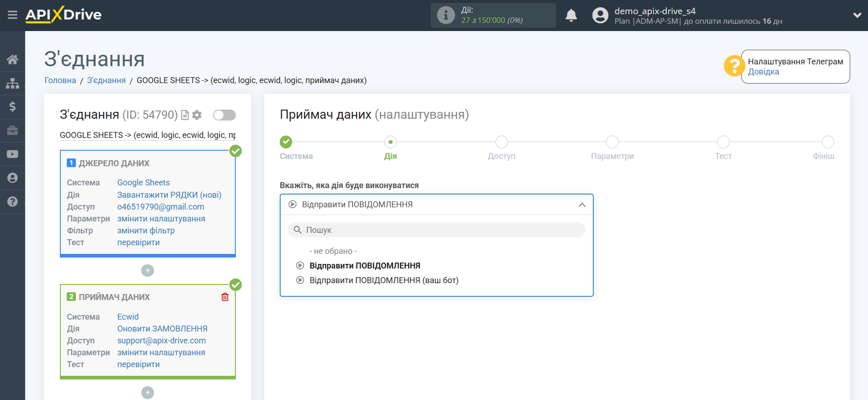The image size is (868, 400).
Task: Open the Довідка help link
Action: pyautogui.click(x=763, y=72)
